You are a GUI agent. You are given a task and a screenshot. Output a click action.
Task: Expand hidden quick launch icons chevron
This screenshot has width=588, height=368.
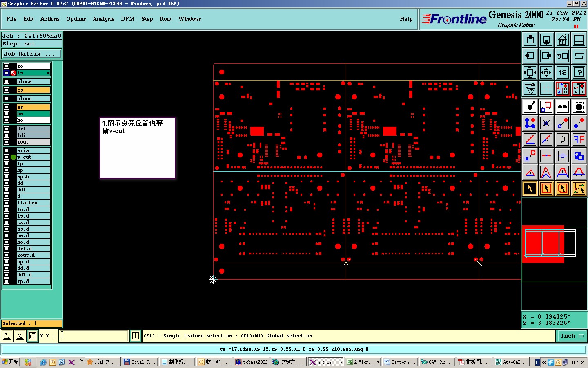pyautogui.click(x=81, y=361)
